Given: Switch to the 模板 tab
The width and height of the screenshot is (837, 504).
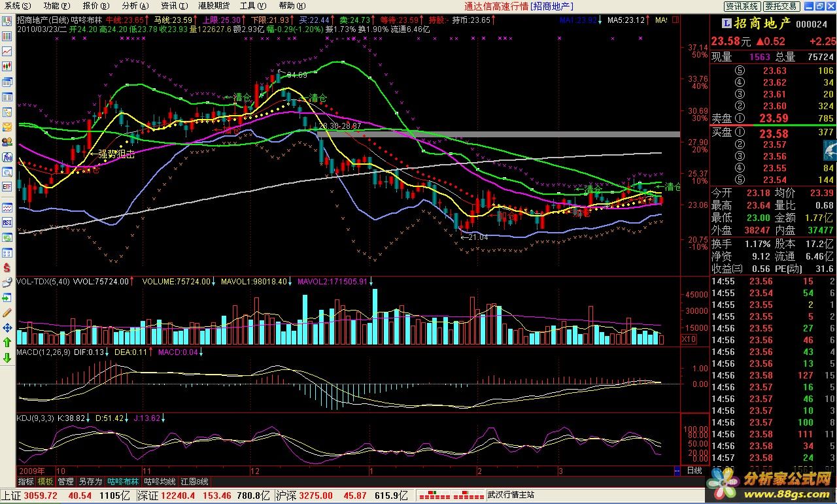Looking at the screenshot, I should [x=46, y=481].
